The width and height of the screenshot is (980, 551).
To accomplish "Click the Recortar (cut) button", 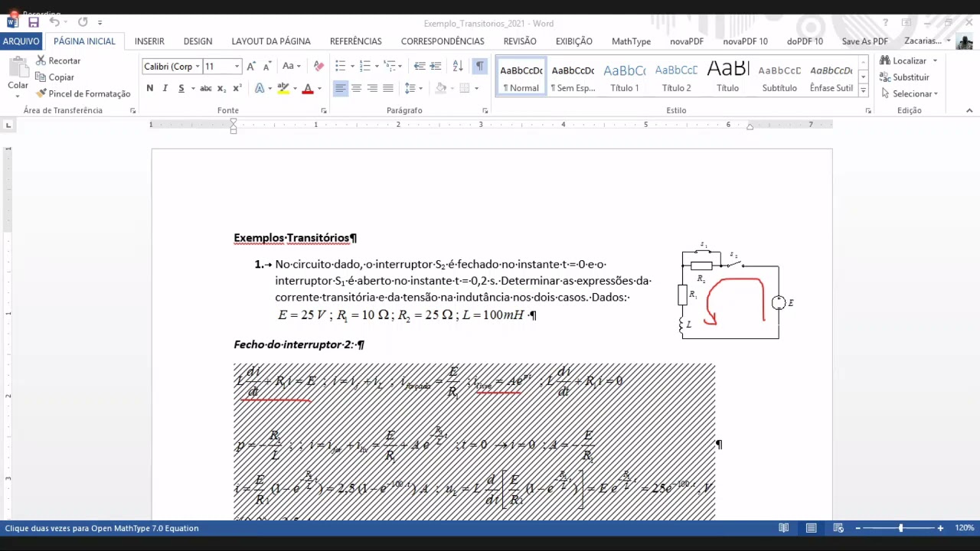I will click(x=57, y=60).
